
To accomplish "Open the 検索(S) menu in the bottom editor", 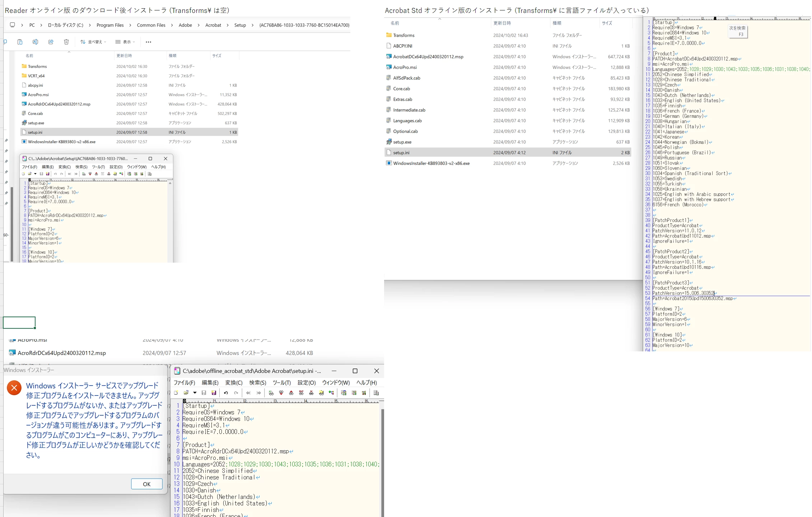I will tap(257, 383).
